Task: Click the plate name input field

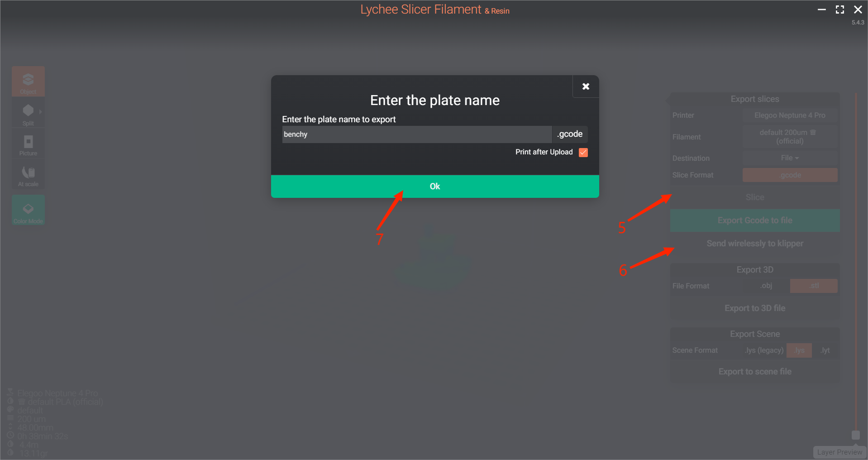Action: (x=417, y=134)
